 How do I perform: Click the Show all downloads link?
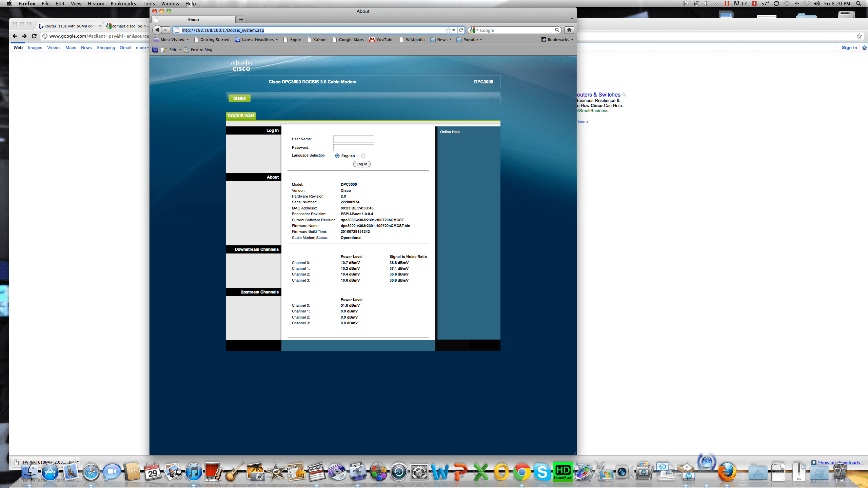tap(841, 463)
